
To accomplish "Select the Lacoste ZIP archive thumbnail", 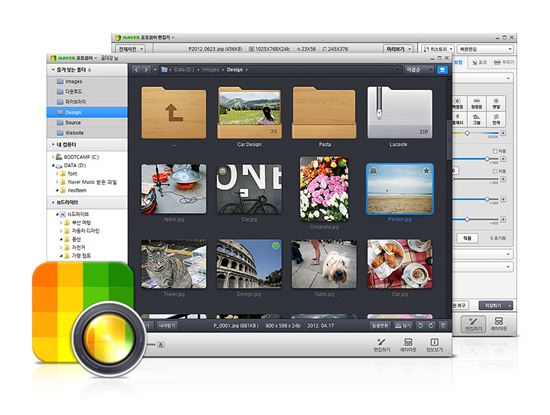I will [x=400, y=113].
